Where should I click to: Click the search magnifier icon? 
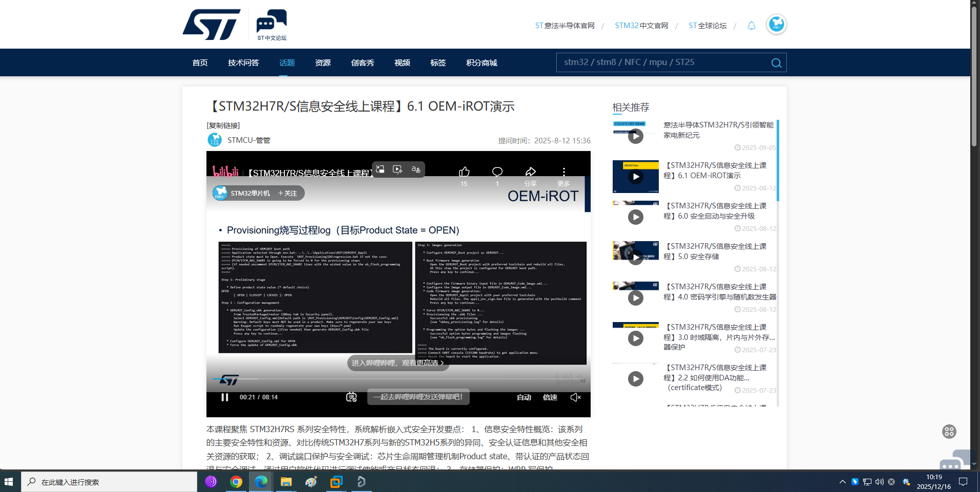776,62
